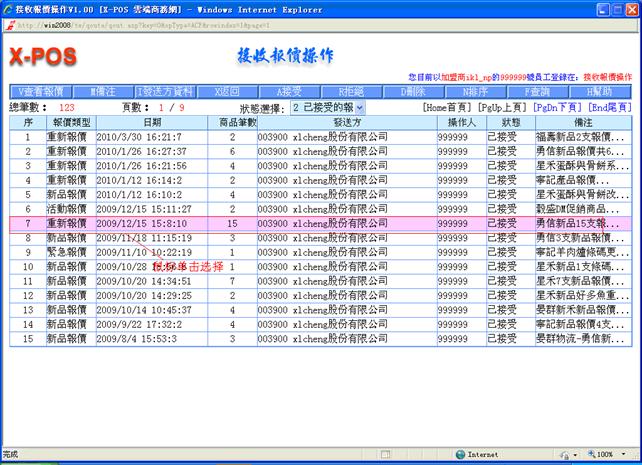Open the M備注 toolbar item
This screenshot has height=465, width=642.
(x=102, y=91)
